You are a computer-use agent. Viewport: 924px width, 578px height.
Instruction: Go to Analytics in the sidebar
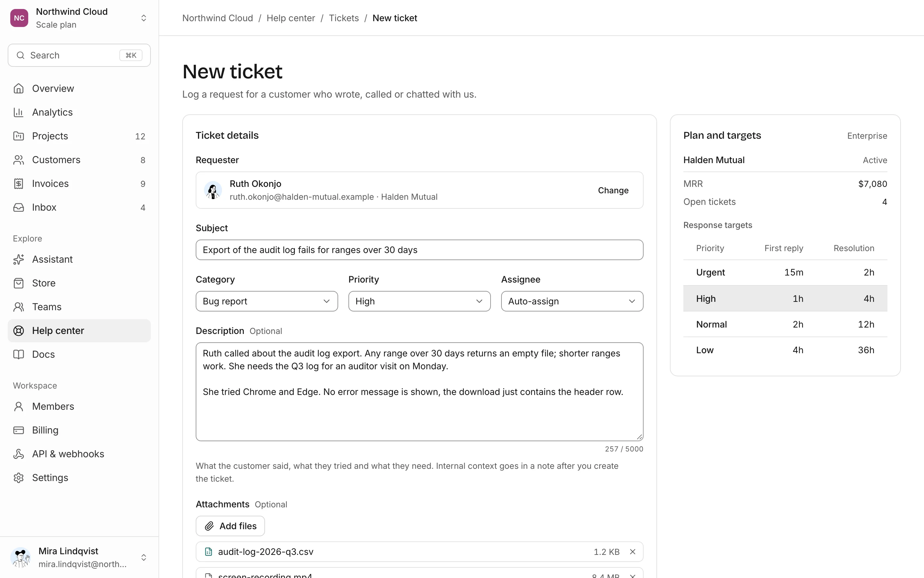(79, 112)
